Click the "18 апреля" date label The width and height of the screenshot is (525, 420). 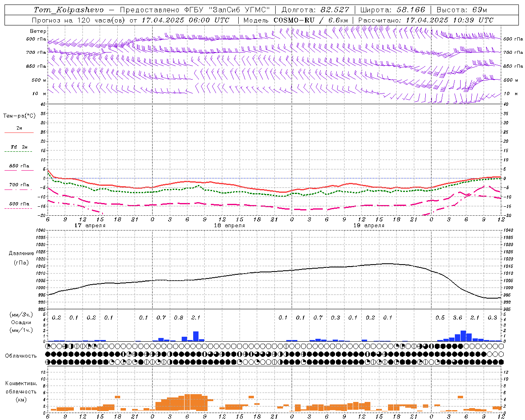(x=229, y=226)
